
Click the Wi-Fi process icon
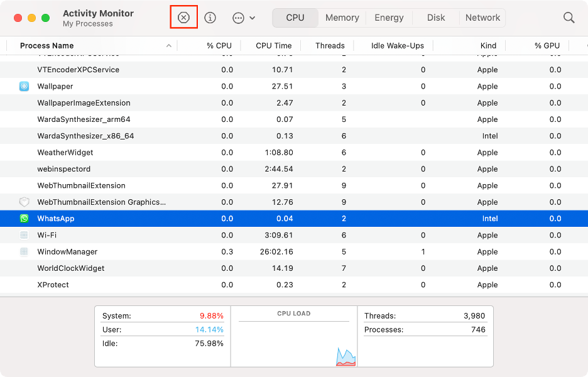tap(24, 234)
